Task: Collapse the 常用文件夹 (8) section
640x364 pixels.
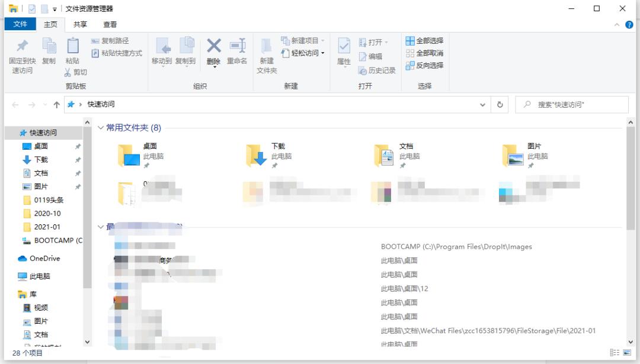Action: point(101,126)
